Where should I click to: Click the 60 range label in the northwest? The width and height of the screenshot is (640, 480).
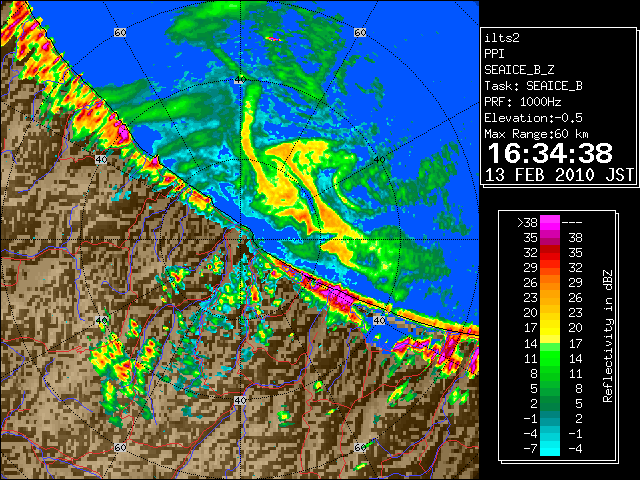(x=120, y=32)
